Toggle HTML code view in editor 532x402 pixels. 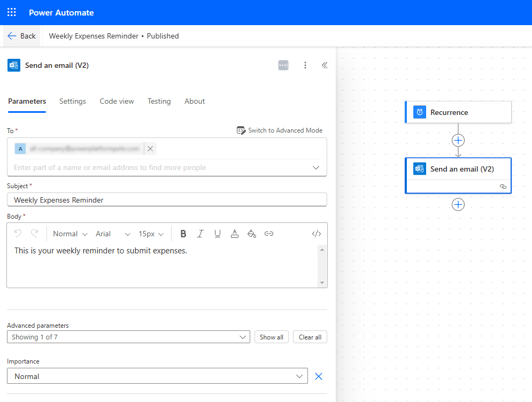tap(317, 234)
